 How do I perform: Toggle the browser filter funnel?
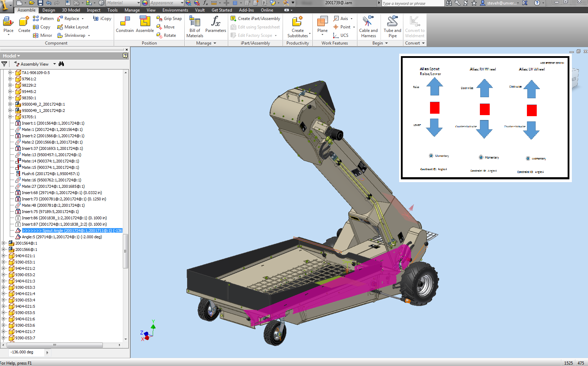[x=4, y=64]
